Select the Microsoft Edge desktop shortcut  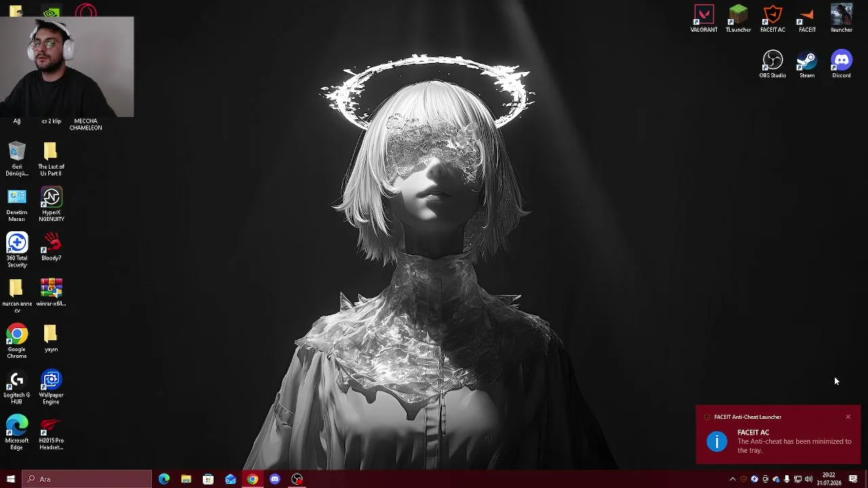[x=17, y=433]
